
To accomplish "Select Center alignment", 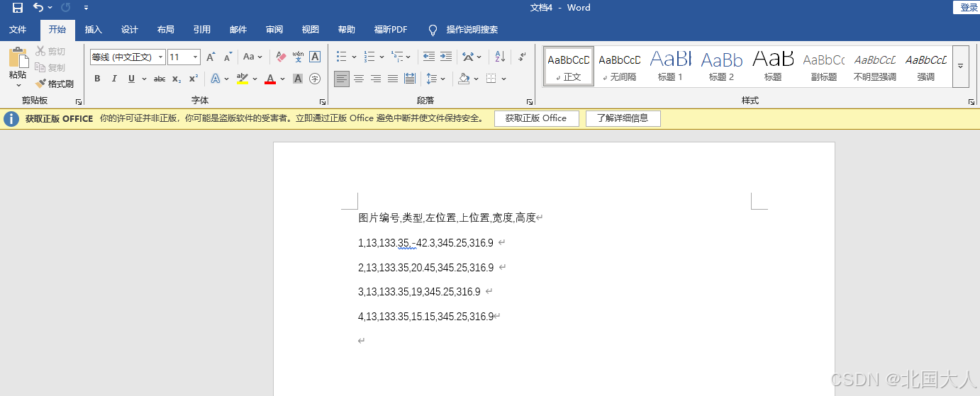I will (x=359, y=79).
